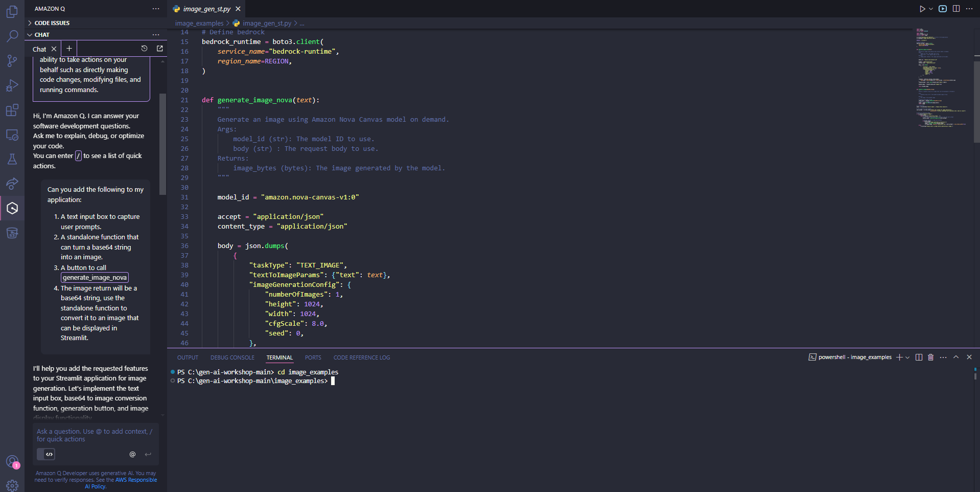Maximize the panel with chevron up

pos(956,357)
